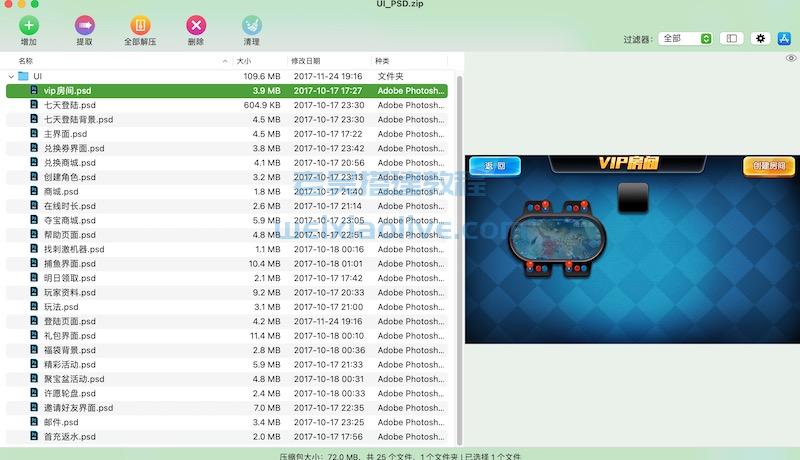
Task: Click the file icon next to 捕鱼界面.psd
Action: [34, 263]
